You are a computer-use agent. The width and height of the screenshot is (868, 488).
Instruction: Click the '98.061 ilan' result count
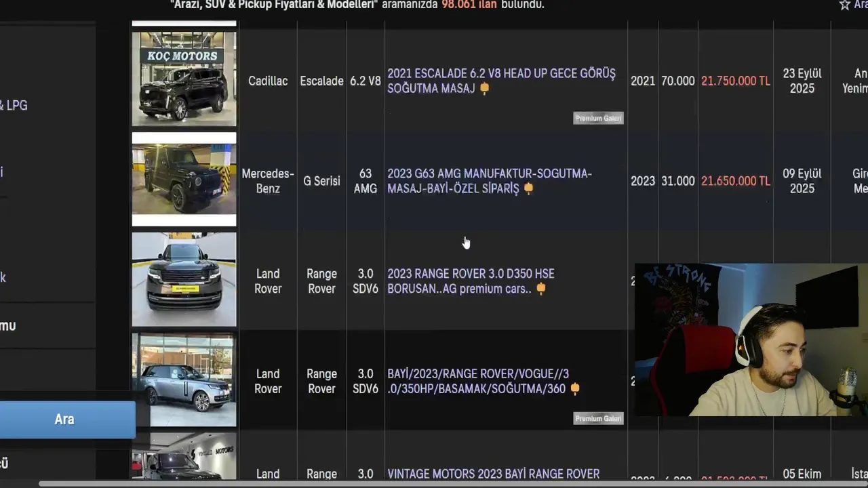[469, 5]
